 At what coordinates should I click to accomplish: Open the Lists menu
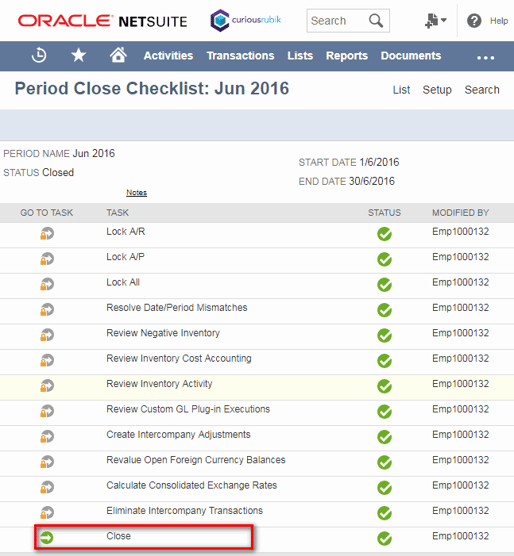point(300,56)
